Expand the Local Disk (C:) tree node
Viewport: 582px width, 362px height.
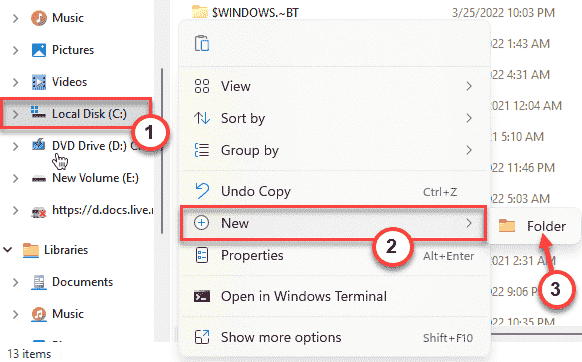click(x=15, y=114)
